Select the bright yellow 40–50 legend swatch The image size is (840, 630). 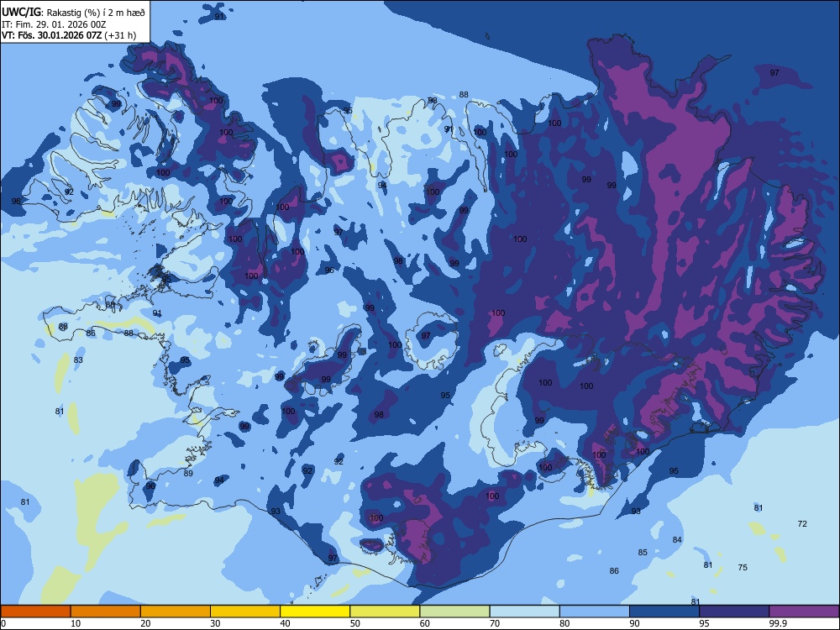(x=315, y=612)
